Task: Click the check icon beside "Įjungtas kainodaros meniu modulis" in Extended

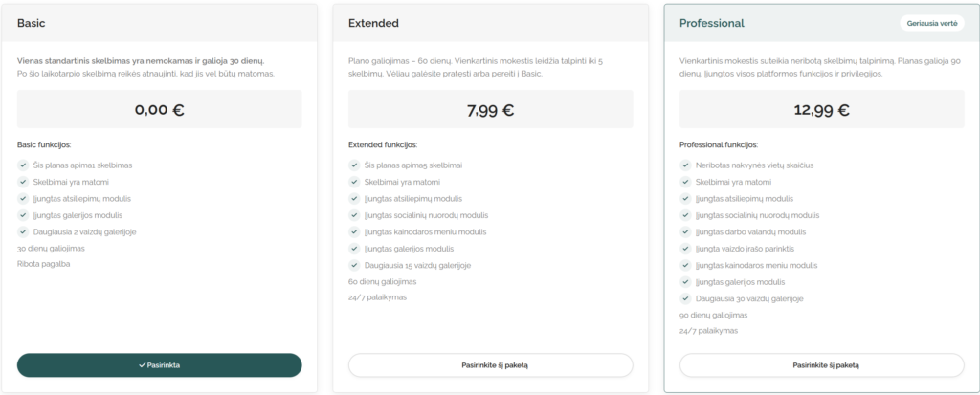Action: click(x=354, y=231)
